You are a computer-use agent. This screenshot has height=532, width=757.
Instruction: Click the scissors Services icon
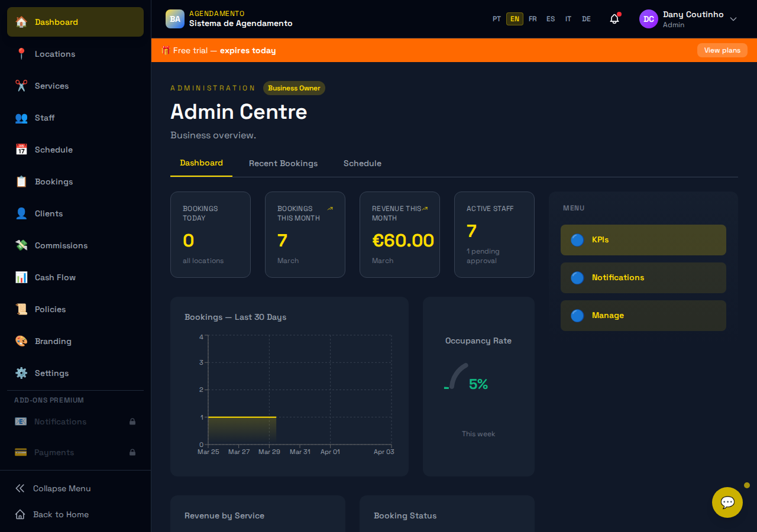[21, 86]
